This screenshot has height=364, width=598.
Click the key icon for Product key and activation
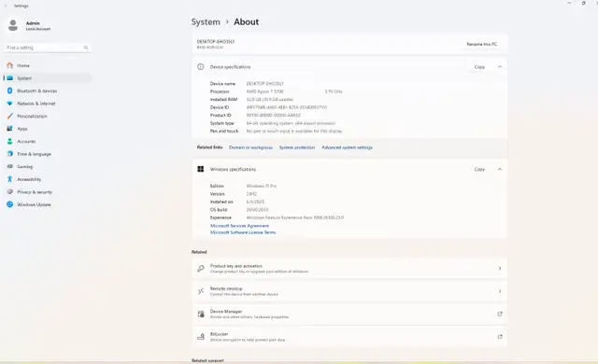[201, 269]
